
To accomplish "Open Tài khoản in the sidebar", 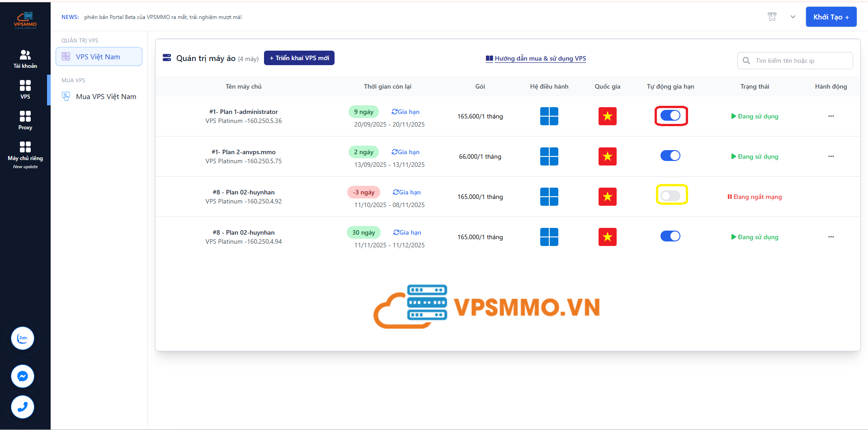I will point(25,59).
